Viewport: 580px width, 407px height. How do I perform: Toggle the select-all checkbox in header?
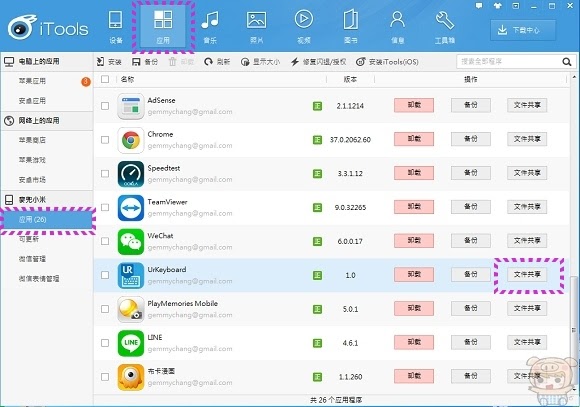pyautogui.click(x=105, y=79)
